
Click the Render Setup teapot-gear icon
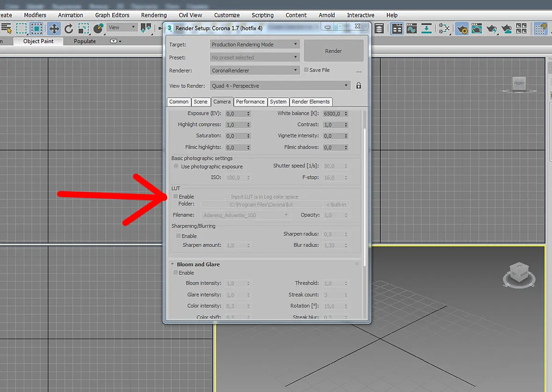pos(462,29)
